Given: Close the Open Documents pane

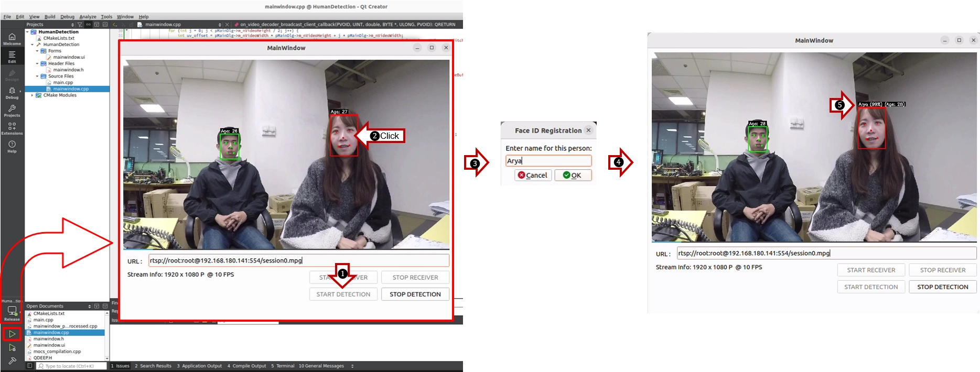Looking at the screenshot, I should click(x=105, y=306).
